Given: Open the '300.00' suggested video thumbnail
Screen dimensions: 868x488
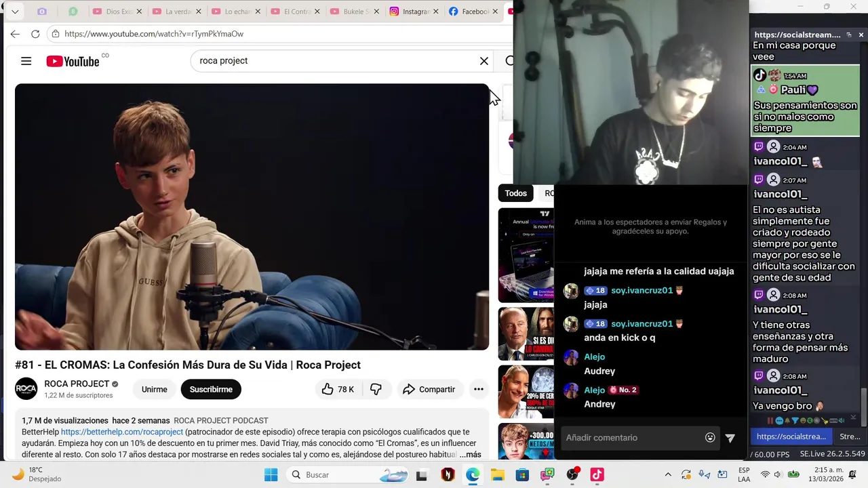Looking at the screenshot, I should [x=526, y=441].
